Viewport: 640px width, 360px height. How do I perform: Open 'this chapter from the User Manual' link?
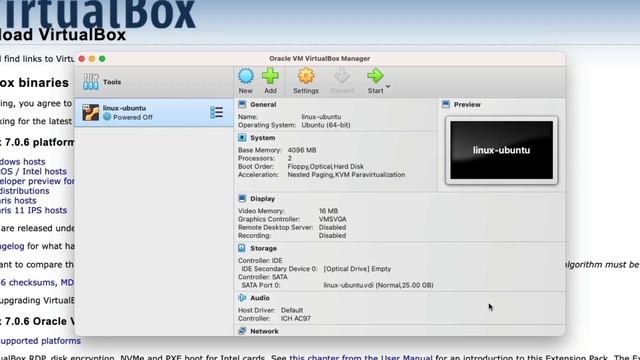[x=361, y=357]
